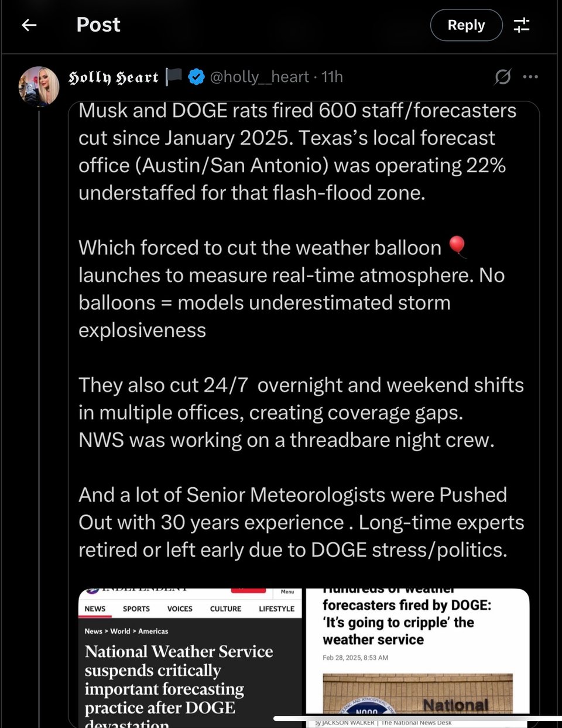Select the LIFESTYLE tab in the article screenshot

[276, 609]
